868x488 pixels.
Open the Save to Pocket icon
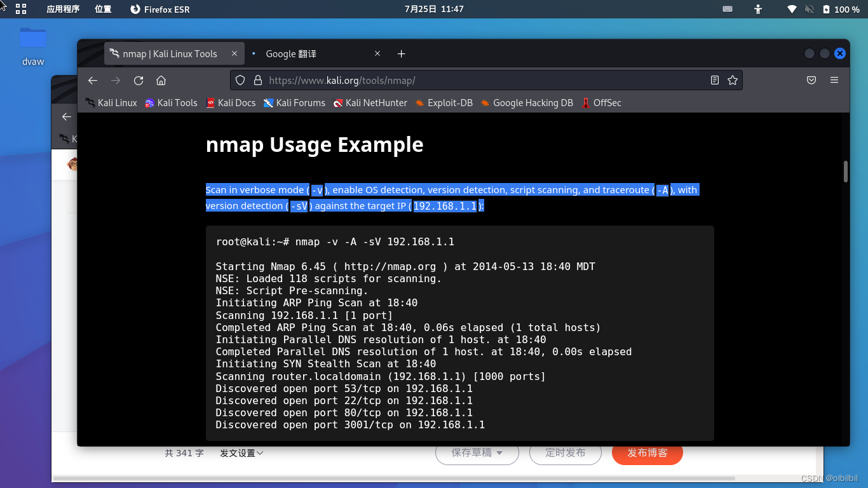tap(811, 80)
